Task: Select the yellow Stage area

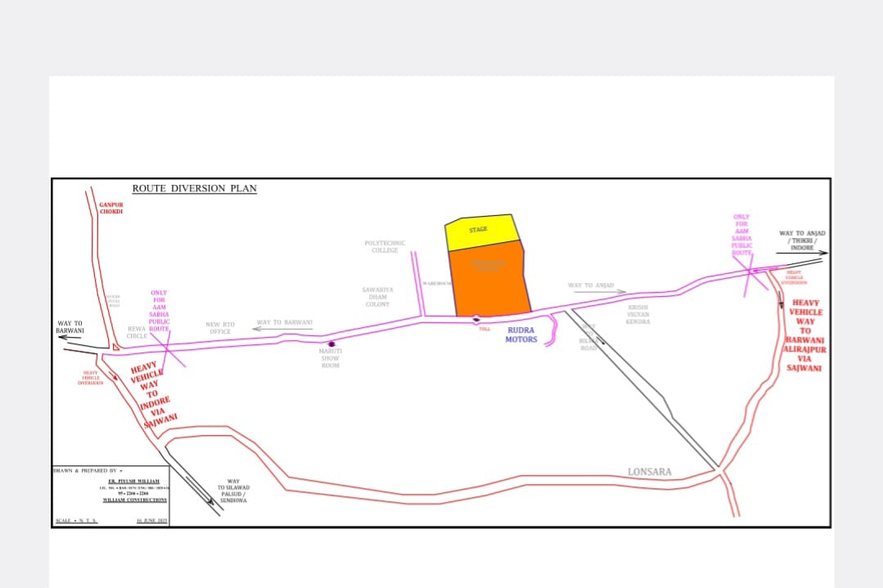Action: point(483,231)
